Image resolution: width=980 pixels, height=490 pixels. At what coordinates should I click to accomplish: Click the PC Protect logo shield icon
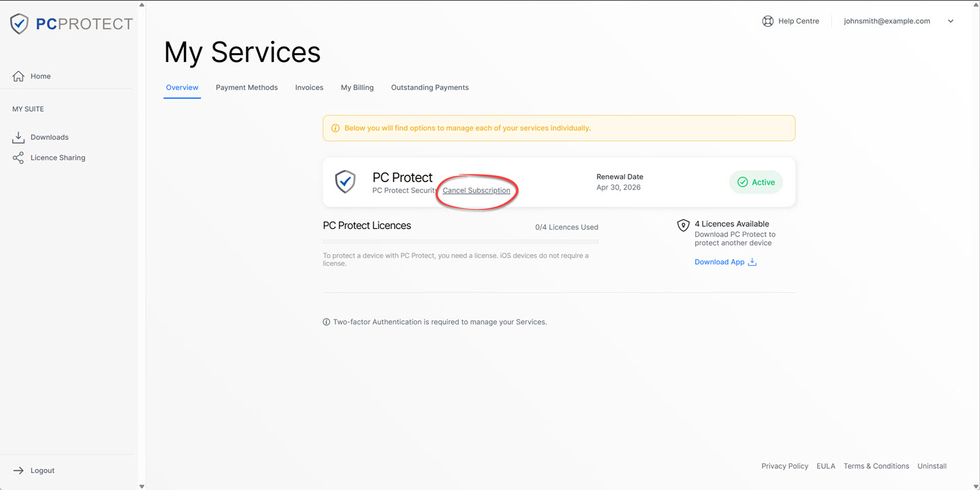(19, 24)
